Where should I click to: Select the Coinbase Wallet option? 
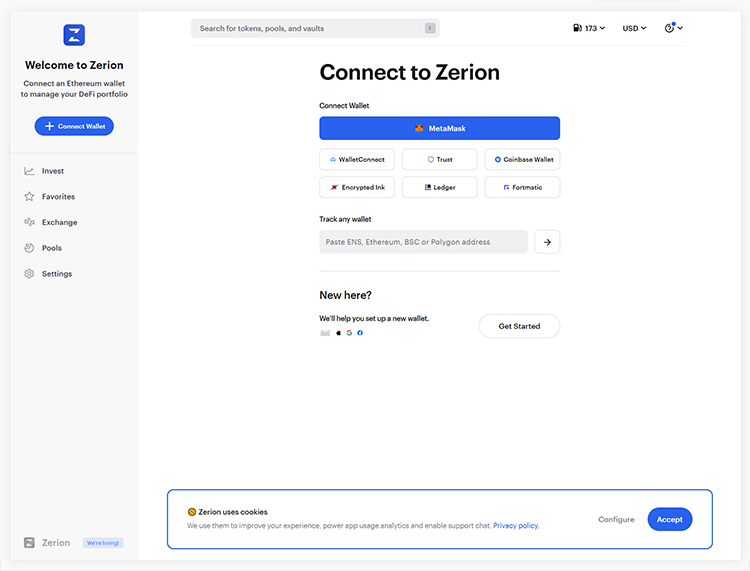point(522,159)
